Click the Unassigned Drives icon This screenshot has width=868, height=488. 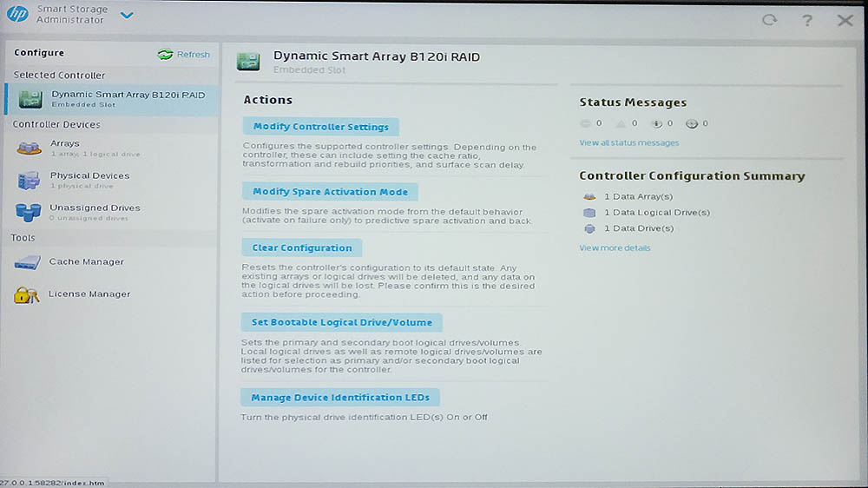[x=29, y=212]
